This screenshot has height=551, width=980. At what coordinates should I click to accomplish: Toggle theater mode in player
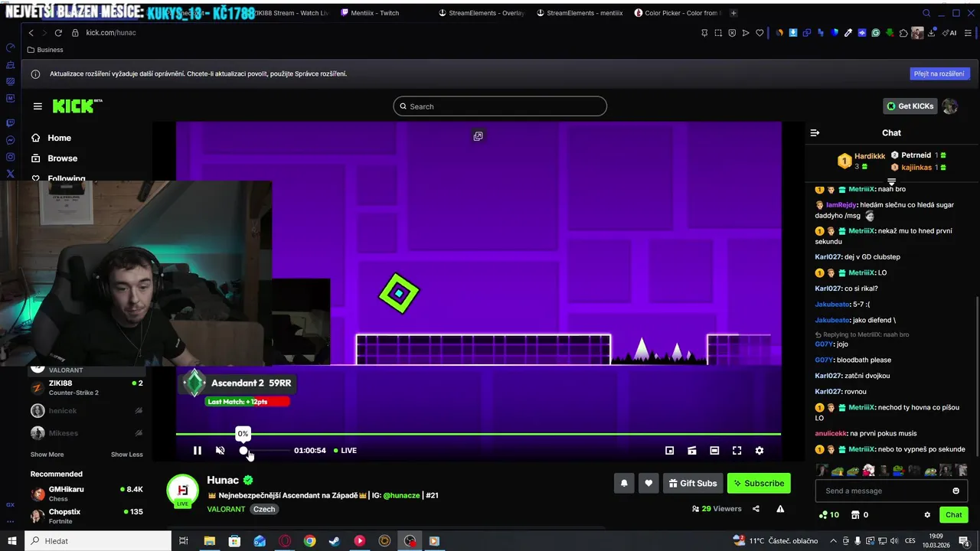click(714, 451)
